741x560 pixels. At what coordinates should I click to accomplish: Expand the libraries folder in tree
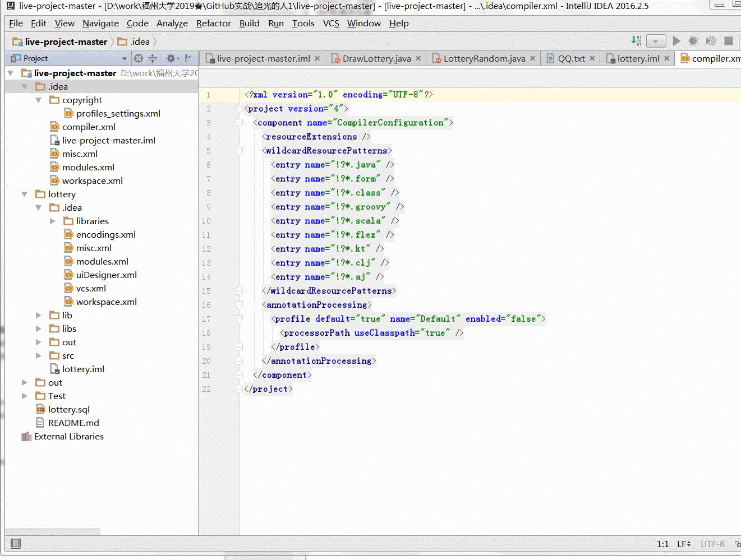53,221
